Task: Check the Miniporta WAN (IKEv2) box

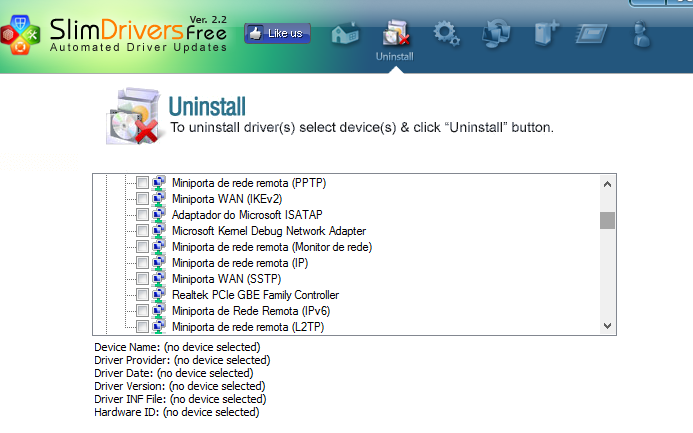Action: coord(142,198)
